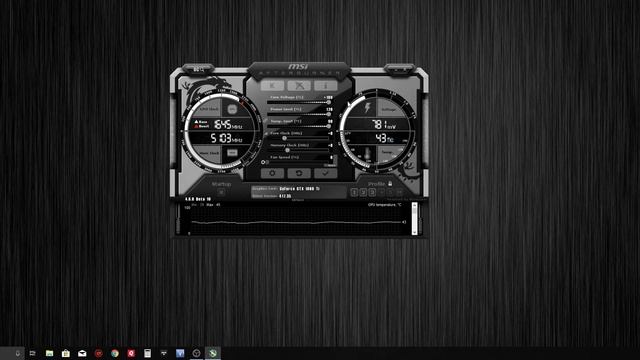The height and width of the screenshot is (360, 640).
Task: Click the Cortana microphone in taskbar
Action: 18,353
